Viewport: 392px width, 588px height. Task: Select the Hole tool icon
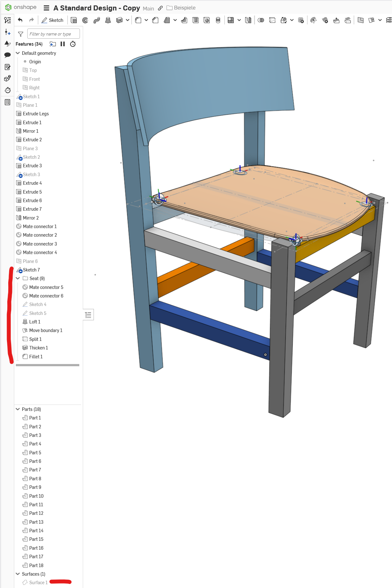[207, 20]
